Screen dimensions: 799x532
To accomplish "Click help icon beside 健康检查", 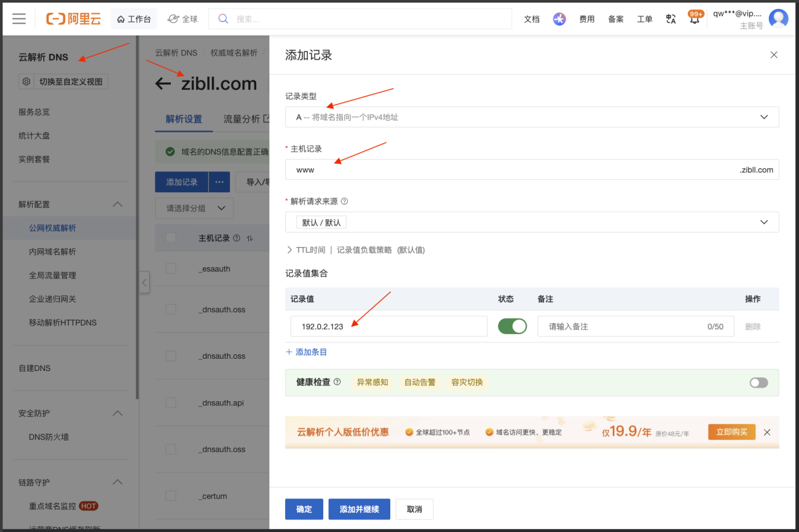I will (x=337, y=382).
